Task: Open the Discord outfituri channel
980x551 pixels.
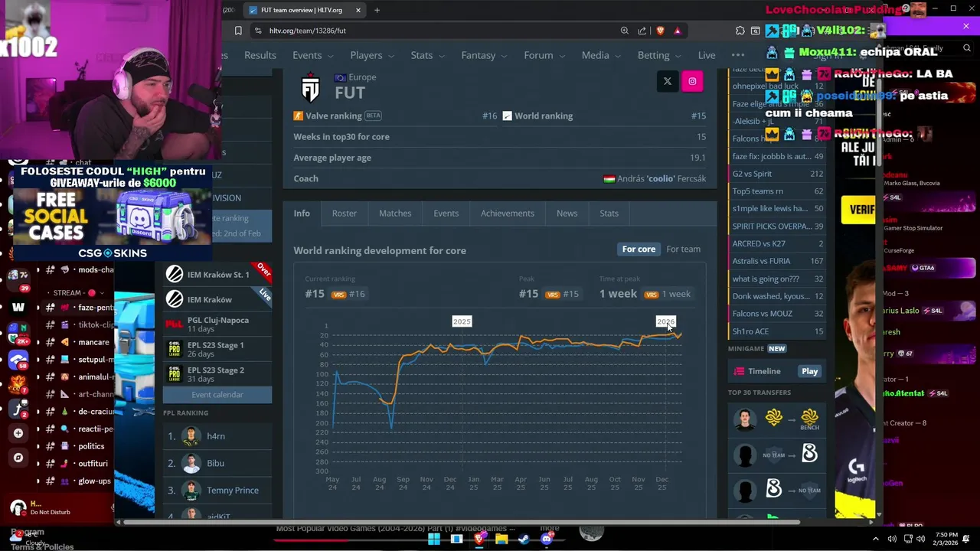Action: point(93,464)
